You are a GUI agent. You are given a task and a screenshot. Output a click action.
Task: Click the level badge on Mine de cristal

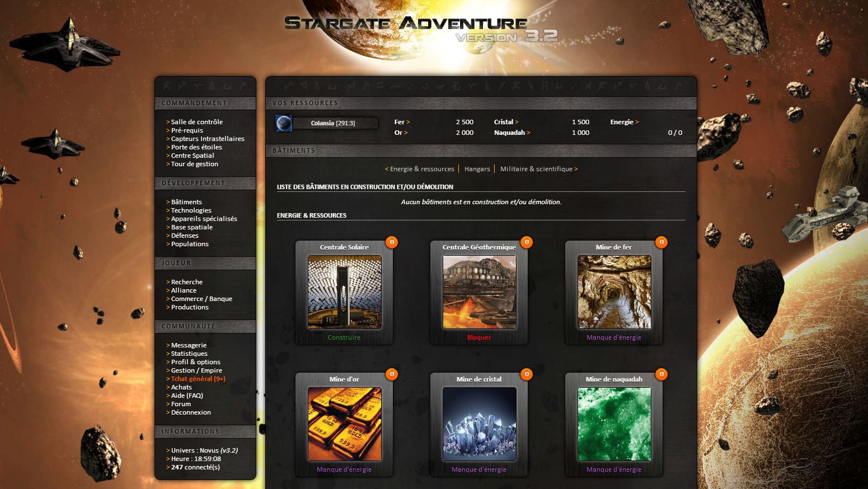(x=527, y=374)
